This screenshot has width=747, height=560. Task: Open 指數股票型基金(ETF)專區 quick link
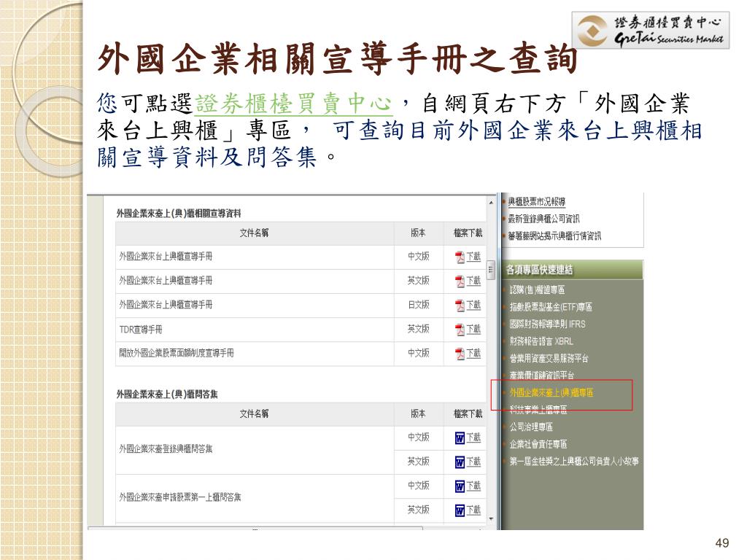coord(551,307)
